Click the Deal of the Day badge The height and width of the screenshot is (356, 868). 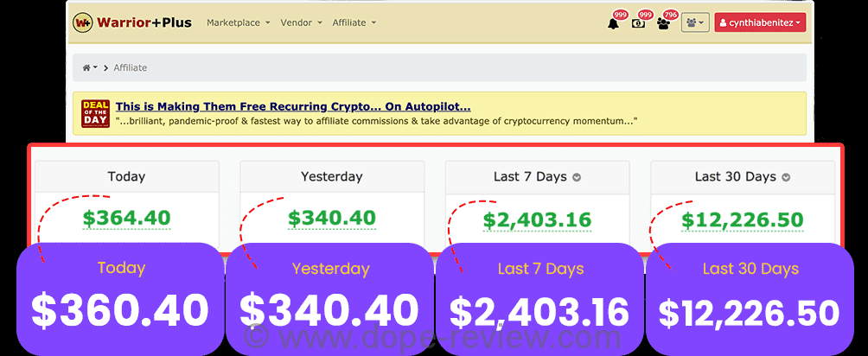pyautogui.click(x=95, y=114)
